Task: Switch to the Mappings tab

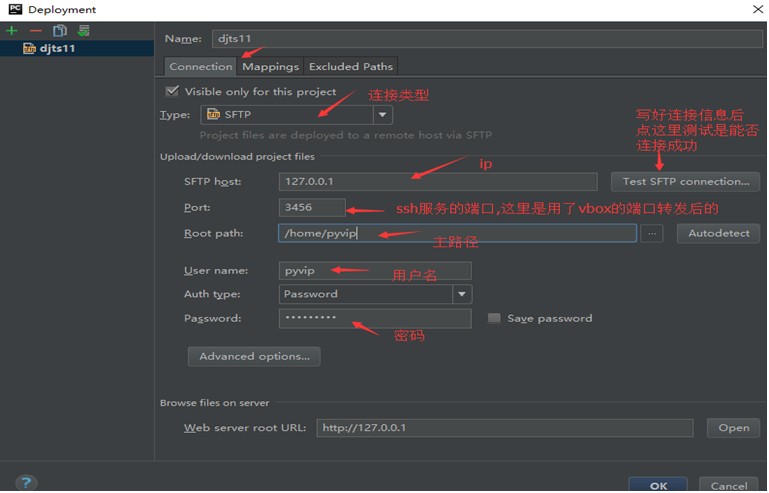Action: pyautogui.click(x=270, y=67)
